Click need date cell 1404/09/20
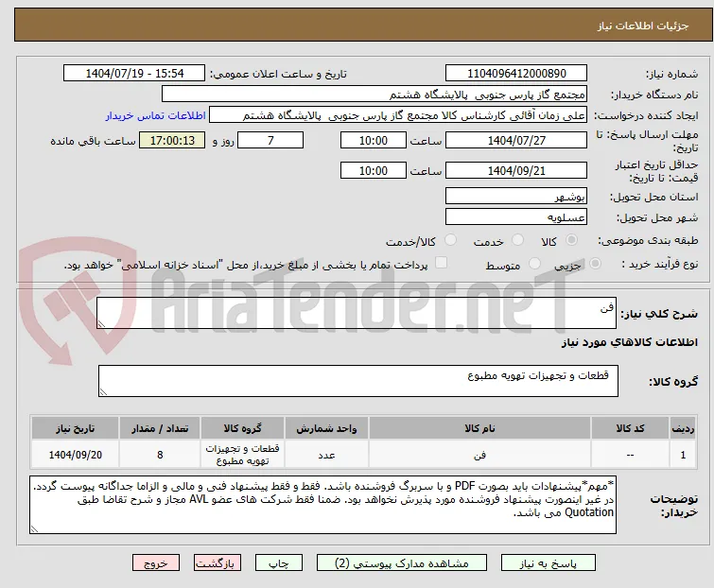714x588 pixels. 75,455
